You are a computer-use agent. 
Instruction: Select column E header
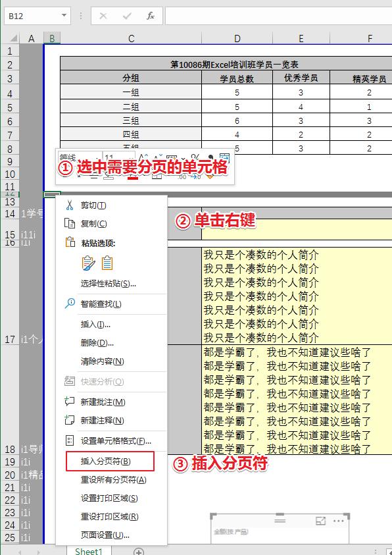(301, 38)
